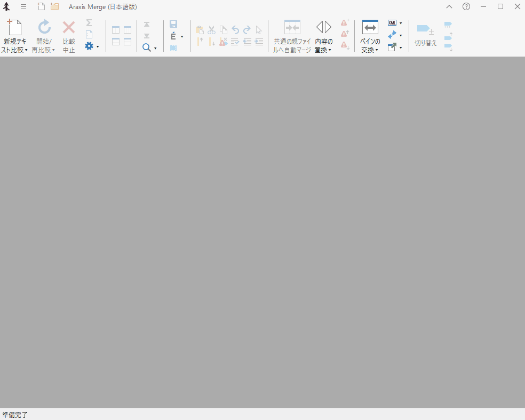Expand the XML format dropdown
The height and width of the screenshot is (420, 525).
tap(401, 23)
